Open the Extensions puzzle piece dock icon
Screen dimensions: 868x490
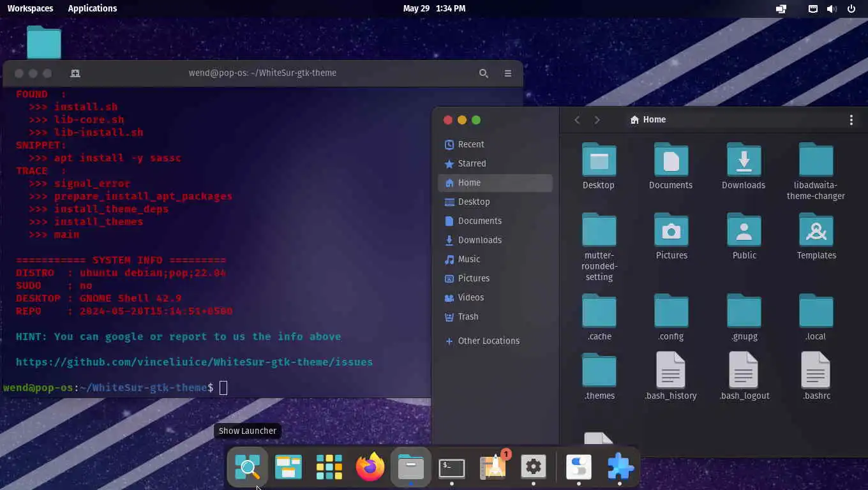tap(620, 467)
